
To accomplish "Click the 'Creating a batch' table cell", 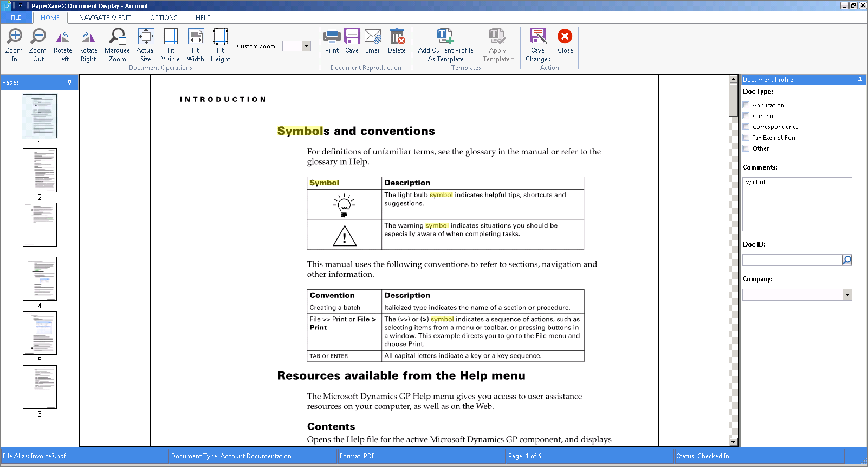I will point(344,307).
